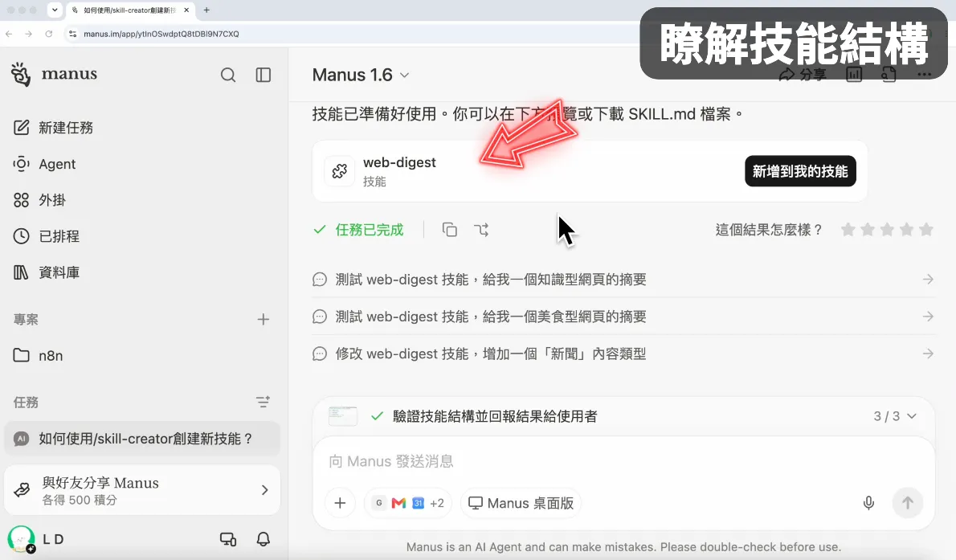The width and height of the screenshot is (956, 560).
Task: Collapse the sidebar with panel toggle icon
Action: pyautogui.click(x=264, y=75)
